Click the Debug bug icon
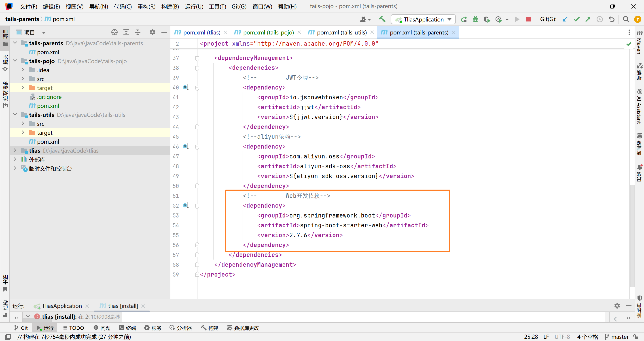 click(x=475, y=19)
